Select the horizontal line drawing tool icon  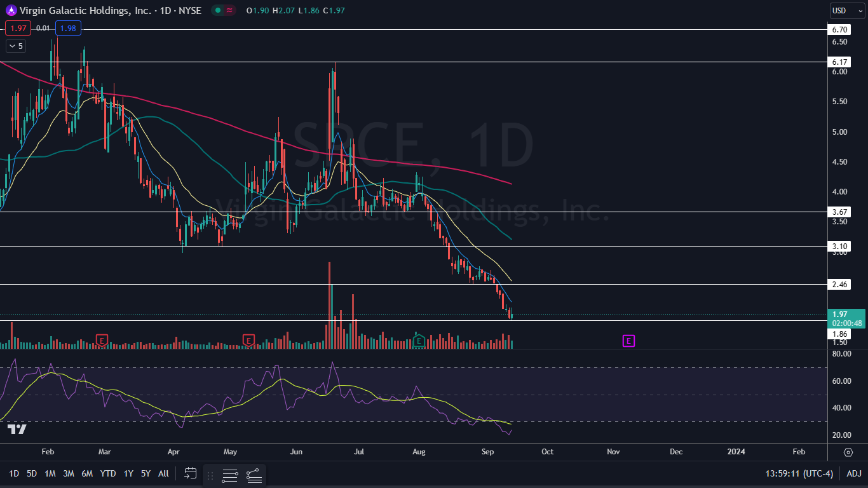(x=230, y=475)
